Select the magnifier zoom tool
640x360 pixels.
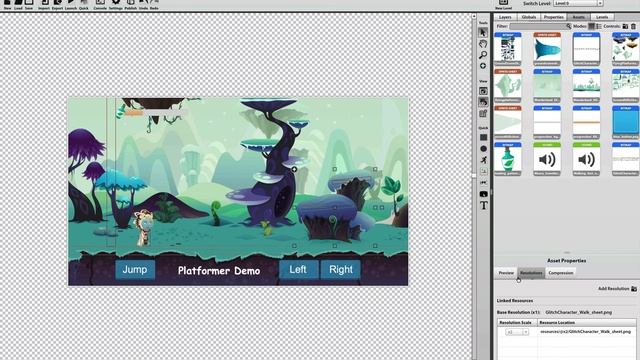click(x=483, y=55)
